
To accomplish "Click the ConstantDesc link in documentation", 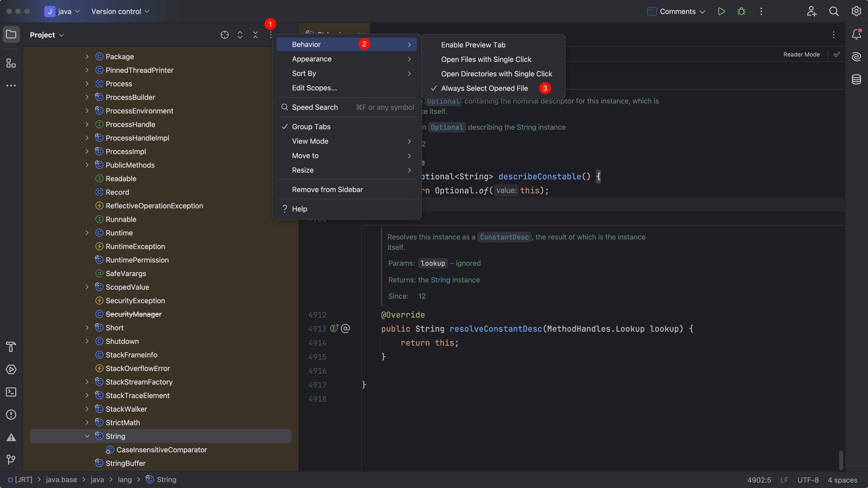I will click(504, 237).
